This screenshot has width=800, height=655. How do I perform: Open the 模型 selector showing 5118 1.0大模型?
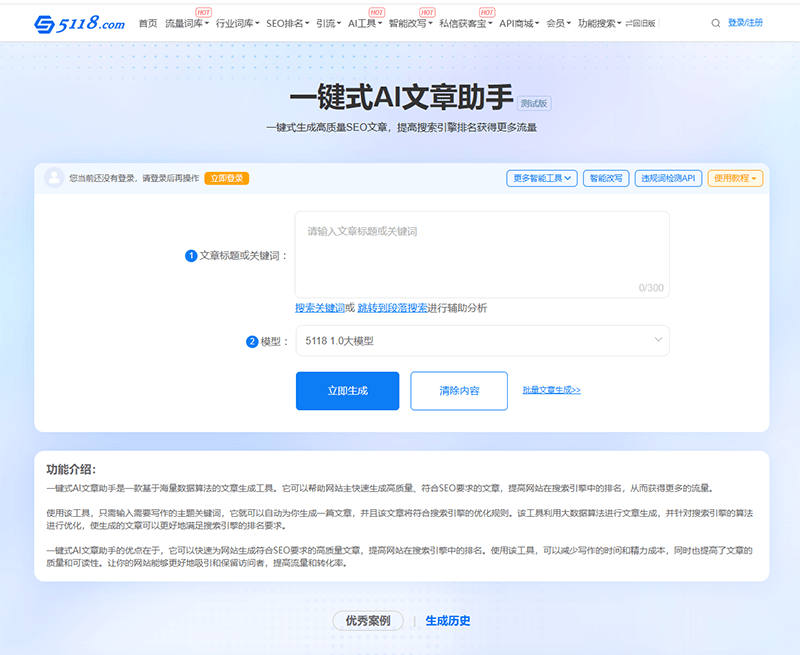point(482,341)
